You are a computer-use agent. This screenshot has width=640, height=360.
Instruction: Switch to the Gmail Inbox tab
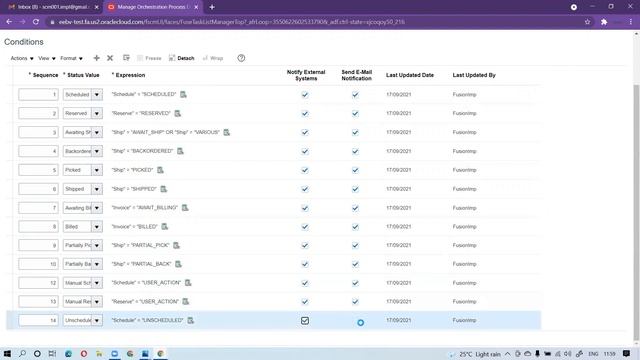(53, 7)
